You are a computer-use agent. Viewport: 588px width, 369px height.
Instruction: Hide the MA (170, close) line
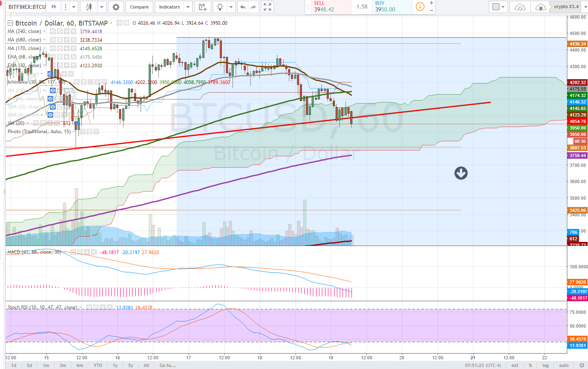53,48
